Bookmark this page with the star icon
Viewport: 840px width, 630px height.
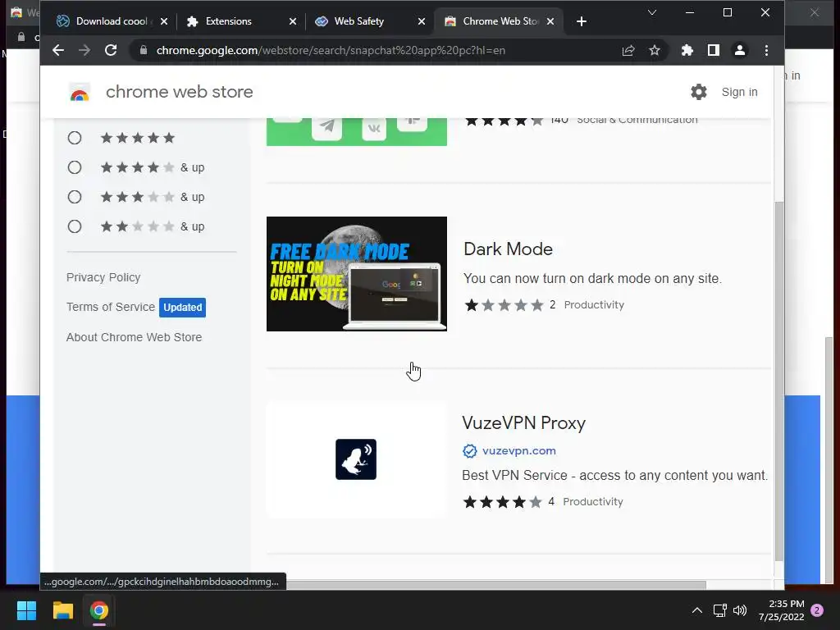pyautogui.click(x=654, y=50)
